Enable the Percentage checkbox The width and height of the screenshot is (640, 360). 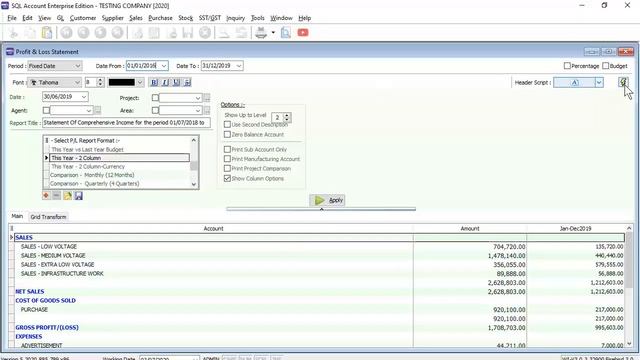point(567,66)
